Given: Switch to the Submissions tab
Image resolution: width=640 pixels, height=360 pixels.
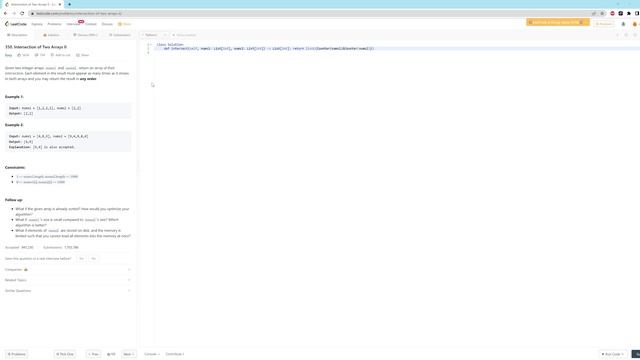Looking at the screenshot, I should [120, 35].
